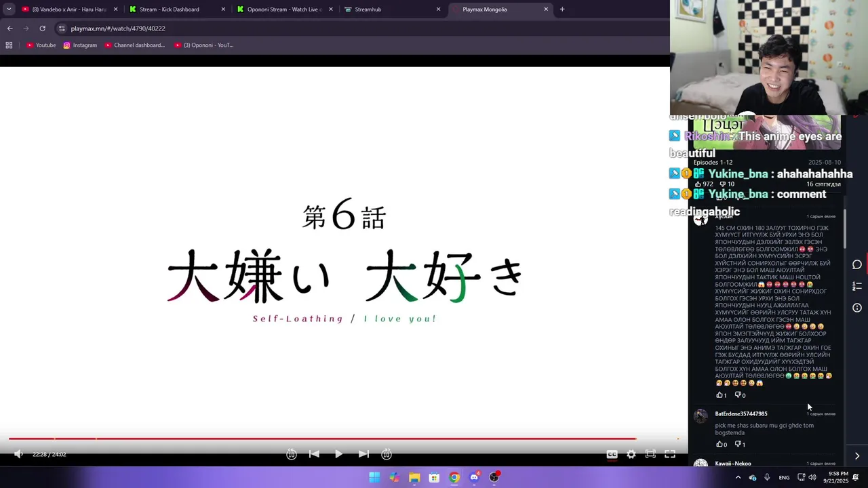Forward 10 seconds in the player

tap(387, 454)
